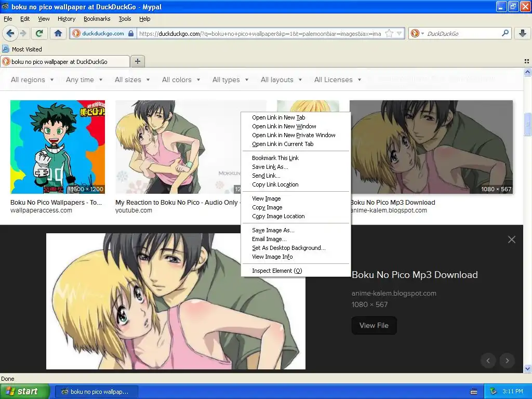Image resolution: width=532 pixels, height=399 pixels.
Task: Reload the current page
Action: pos(39,33)
